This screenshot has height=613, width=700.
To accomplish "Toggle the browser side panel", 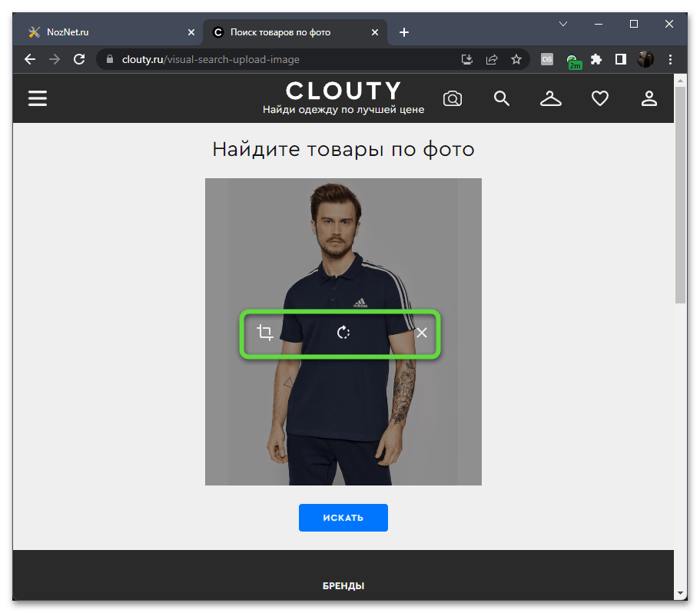I will [x=621, y=59].
